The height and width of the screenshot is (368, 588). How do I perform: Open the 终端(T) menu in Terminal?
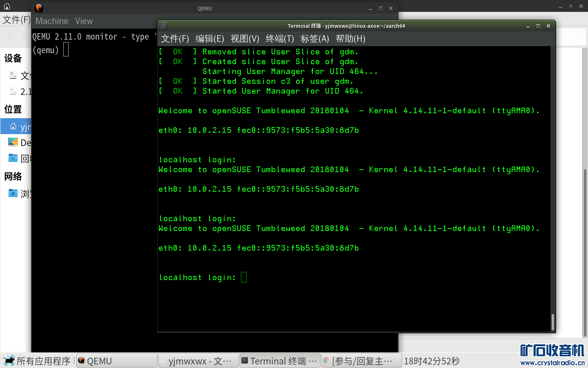280,39
